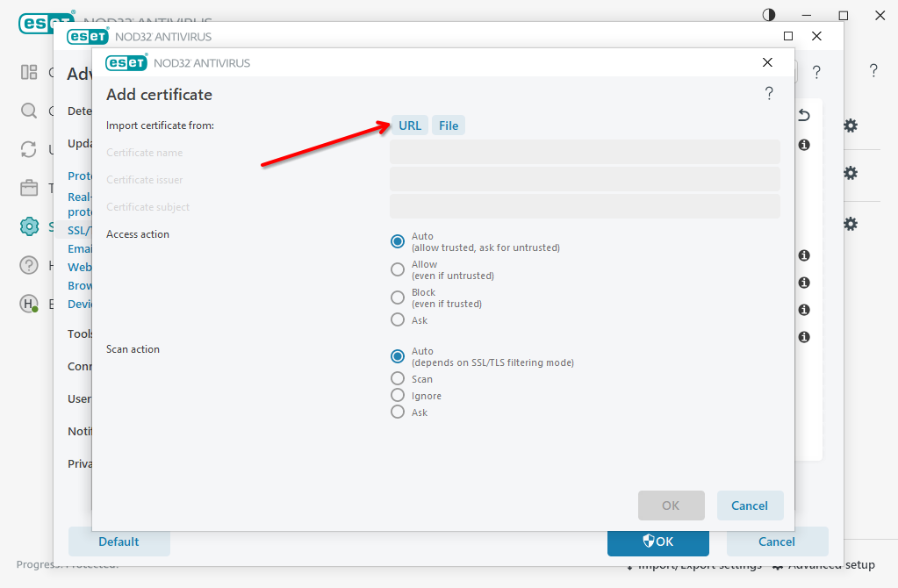Open Overview dashboard icon in main sidebar
Screen dimensions: 898x588
29,72
